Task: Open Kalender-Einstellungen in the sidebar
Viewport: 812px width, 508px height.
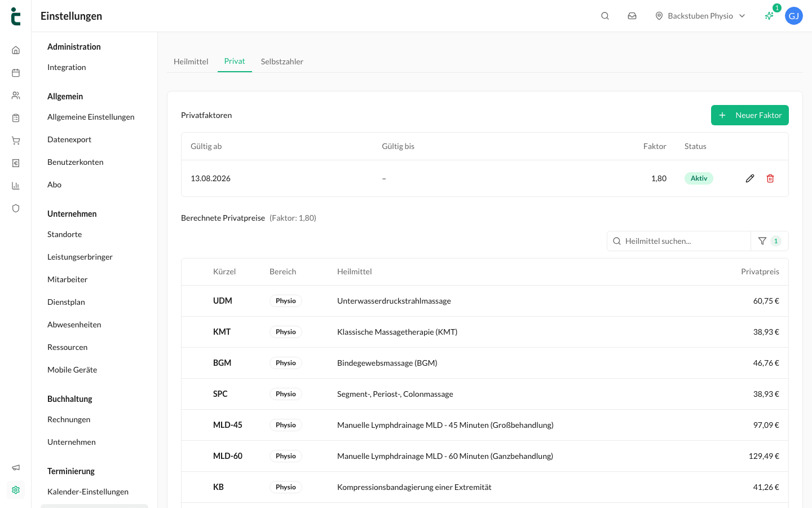Action: (88, 492)
